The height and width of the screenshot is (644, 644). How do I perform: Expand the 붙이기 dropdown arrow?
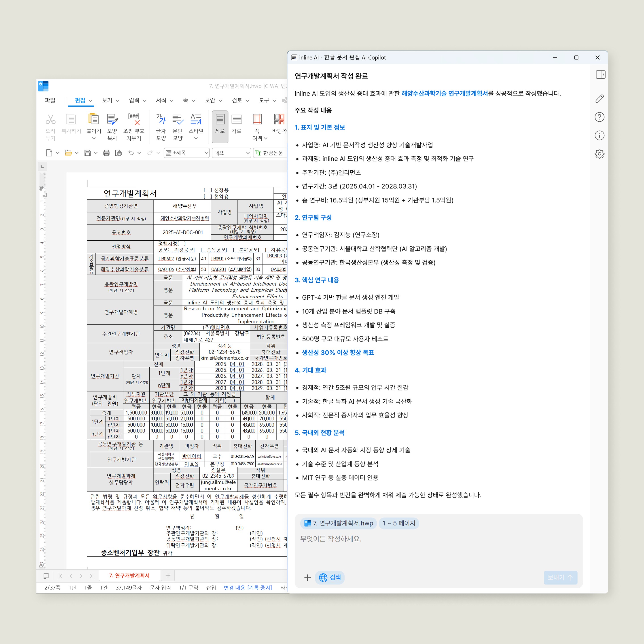tap(94, 138)
